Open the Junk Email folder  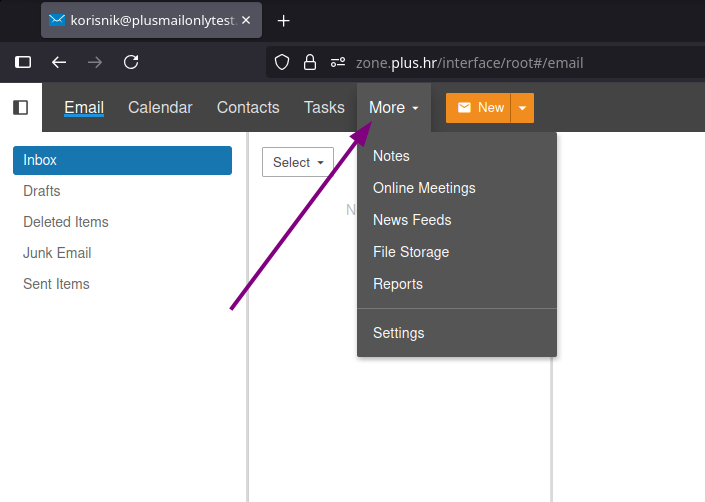[x=57, y=253]
